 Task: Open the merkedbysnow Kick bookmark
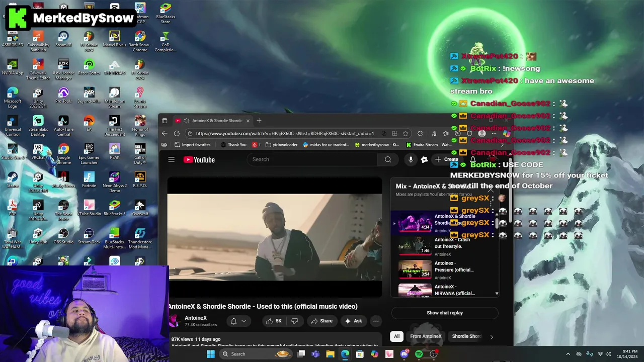pos(377,145)
